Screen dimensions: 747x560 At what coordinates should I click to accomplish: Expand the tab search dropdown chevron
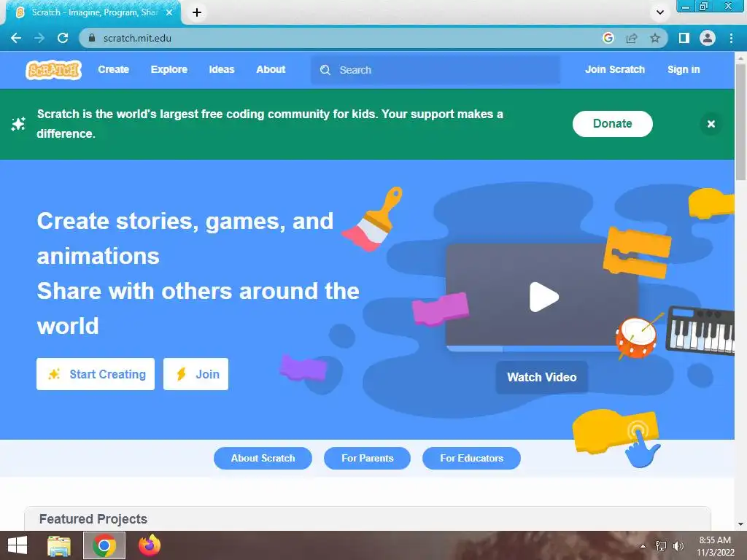tap(659, 12)
